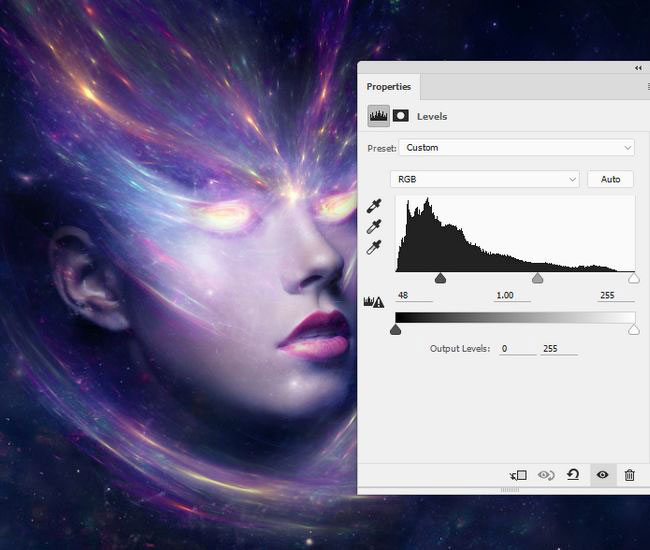
Task: Click the Preset: label
Action: (x=382, y=148)
